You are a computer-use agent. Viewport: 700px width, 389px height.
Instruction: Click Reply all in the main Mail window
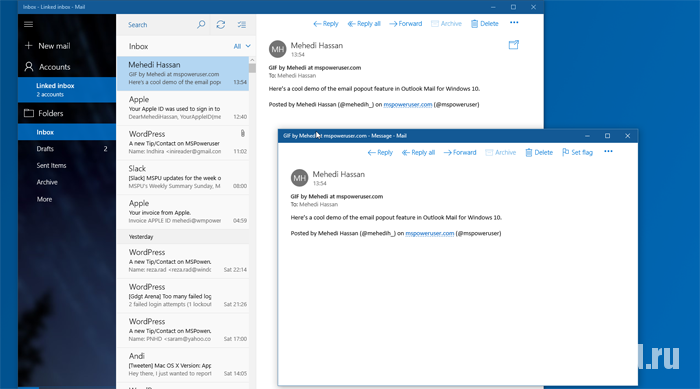(364, 24)
